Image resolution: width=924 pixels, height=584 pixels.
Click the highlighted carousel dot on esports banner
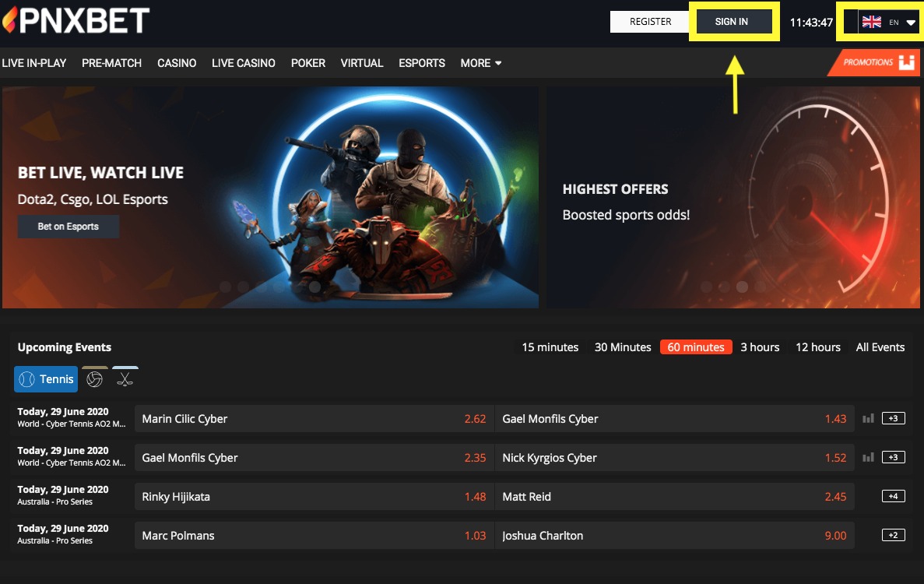[x=314, y=287]
